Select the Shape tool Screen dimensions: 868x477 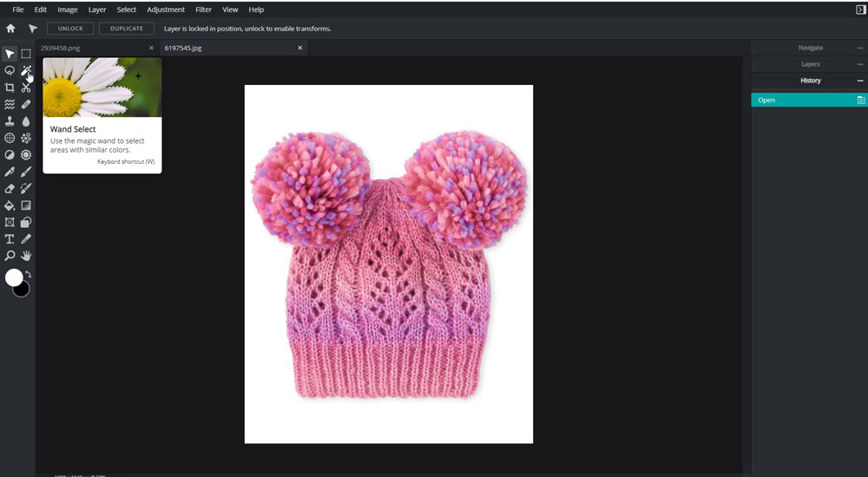(26, 222)
